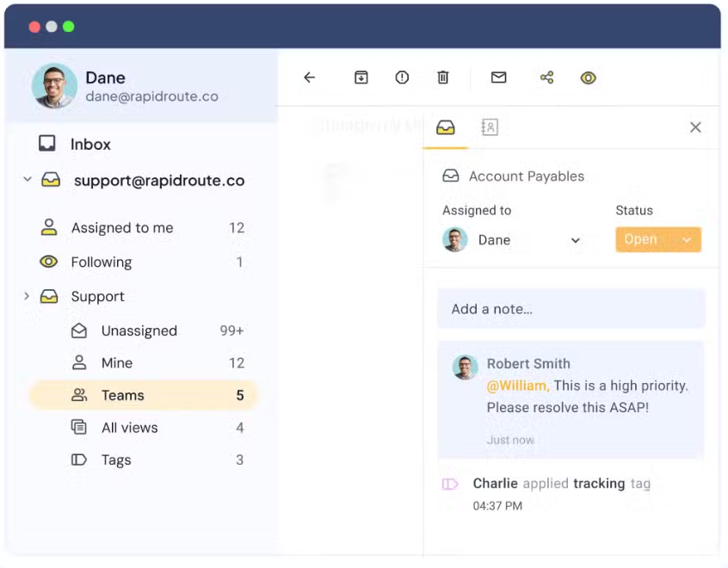Switch to the contact details tab
The image size is (728, 568).
coord(489,127)
